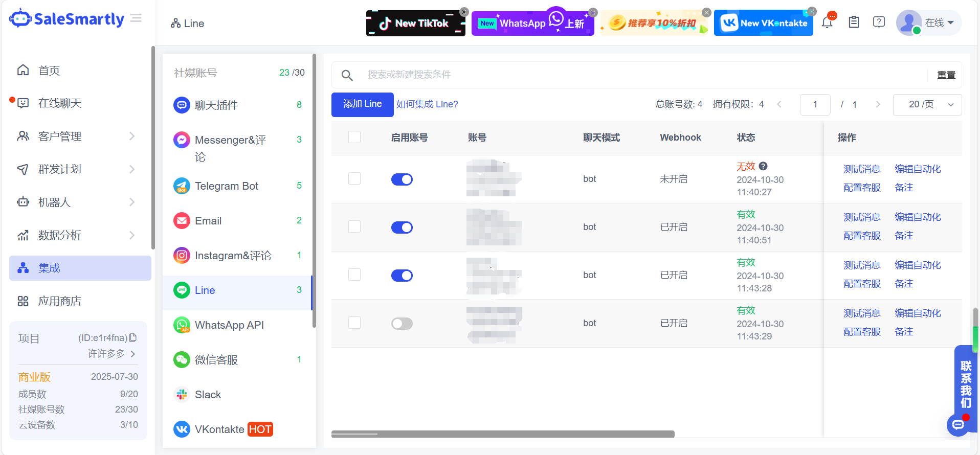The height and width of the screenshot is (455, 980).
Task: Open the New TikTok promo banner
Action: coord(416,23)
